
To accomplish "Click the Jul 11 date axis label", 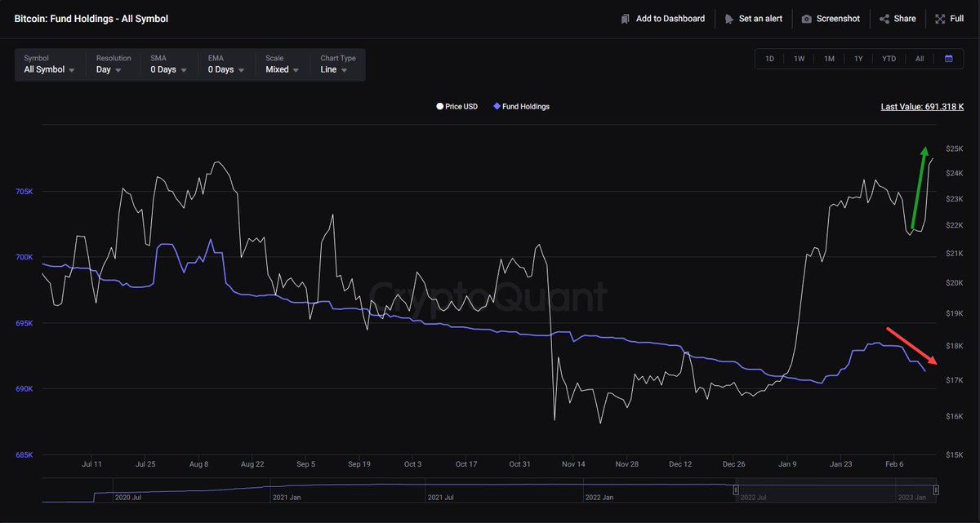I will click(x=91, y=464).
